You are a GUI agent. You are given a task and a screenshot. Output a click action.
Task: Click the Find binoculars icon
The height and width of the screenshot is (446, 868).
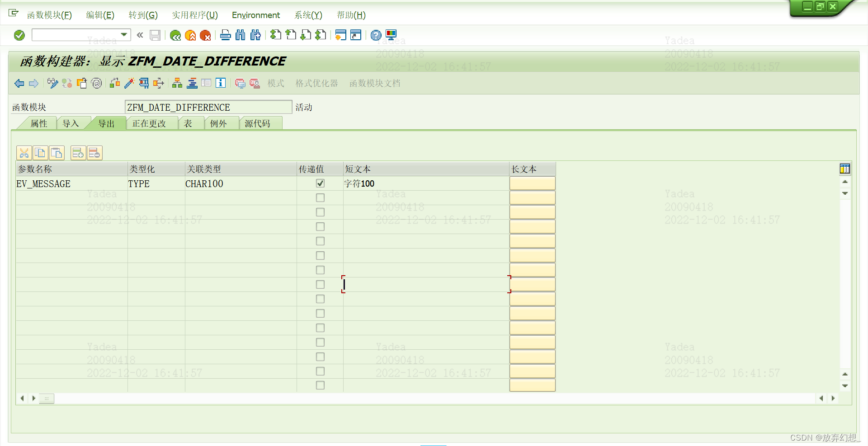tap(241, 35)
